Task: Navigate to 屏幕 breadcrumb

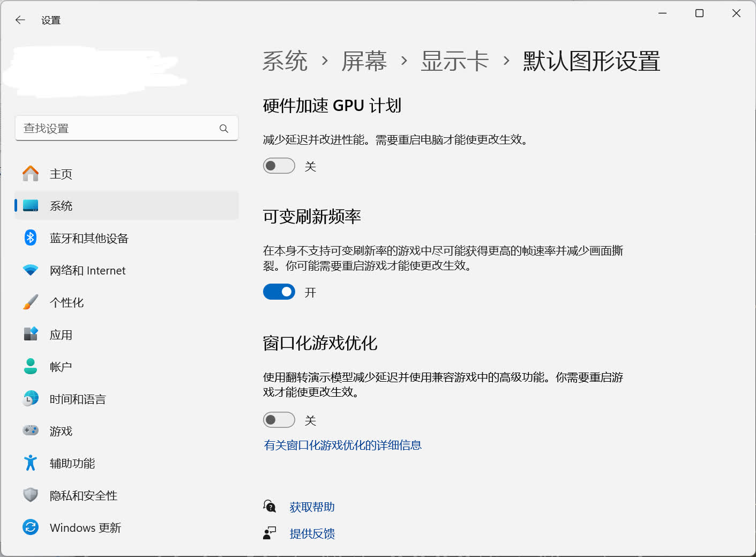Action: [364, 61]
